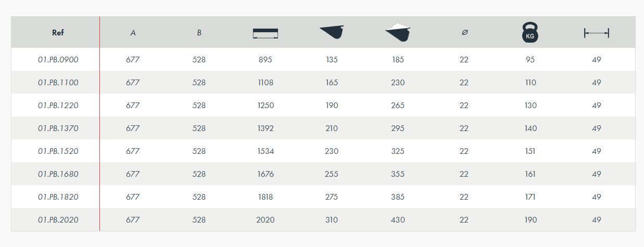Screen dimensions: 644x247
Task: Click the diameter symbol column header
Action: pos(464,33)
